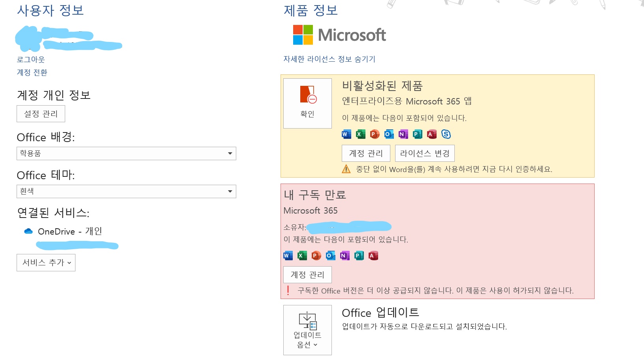The image size is (644, 356).
Task: Click the red exclamation mark icon
Action: [288, 291]
